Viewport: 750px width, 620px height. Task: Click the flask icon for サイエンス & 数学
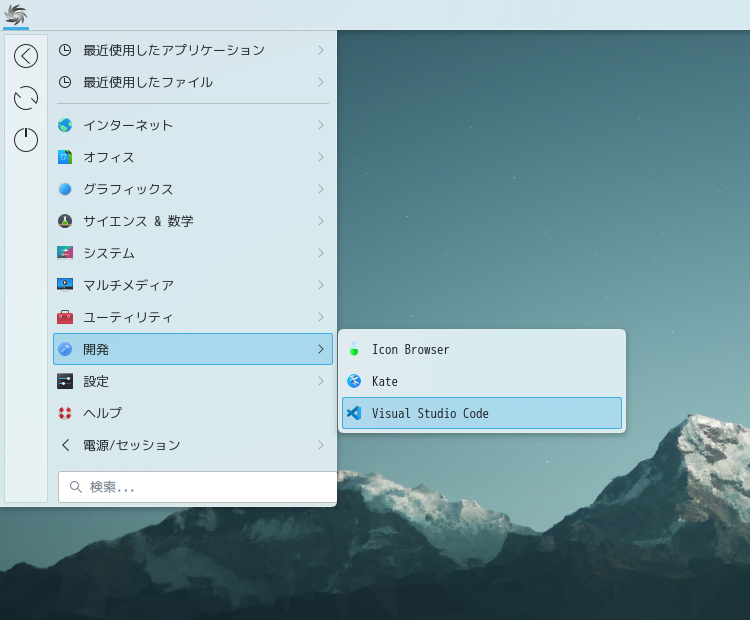pos(65,221)
